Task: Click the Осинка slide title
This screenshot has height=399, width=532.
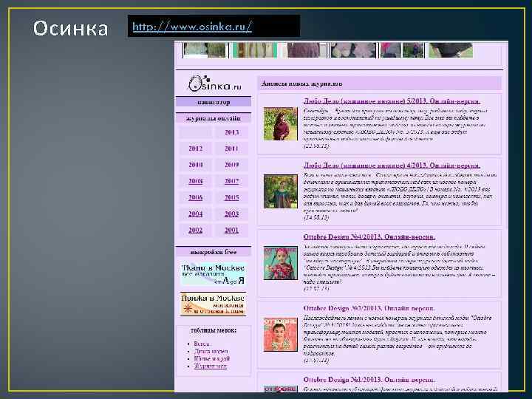Action: coord(70,28)
